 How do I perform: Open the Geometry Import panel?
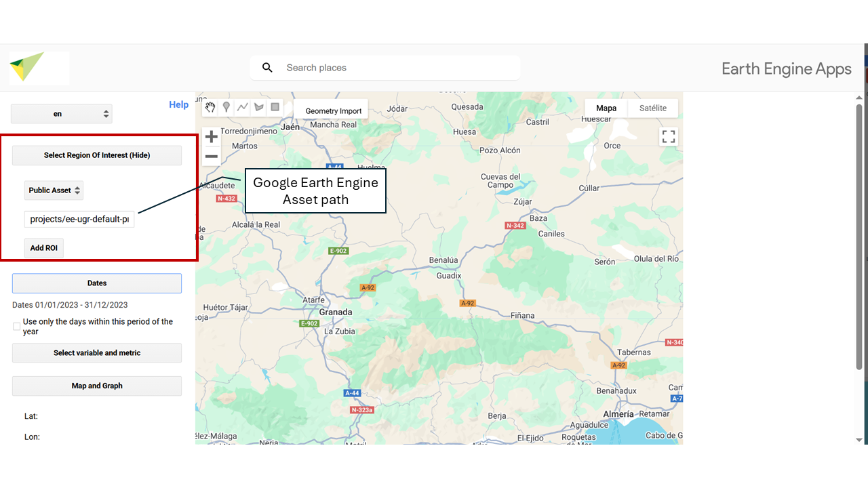point(333,111)
